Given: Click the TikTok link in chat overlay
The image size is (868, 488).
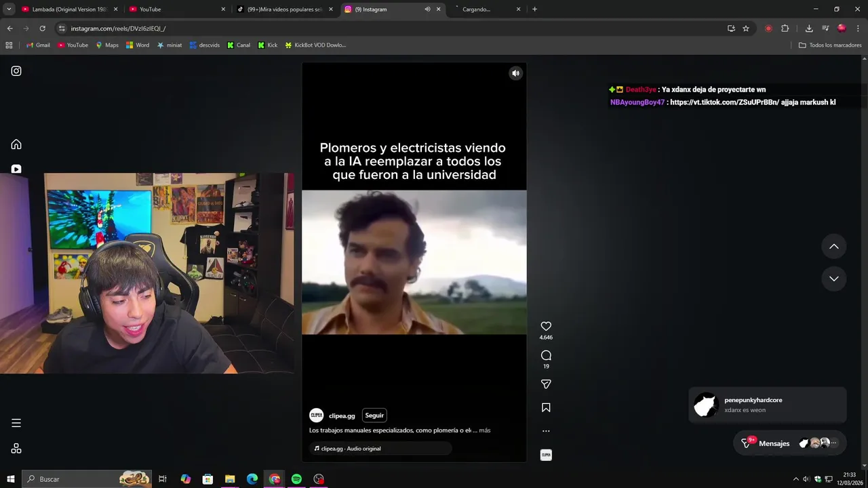Looking at the screenshot, I should (x=724, y=102).
